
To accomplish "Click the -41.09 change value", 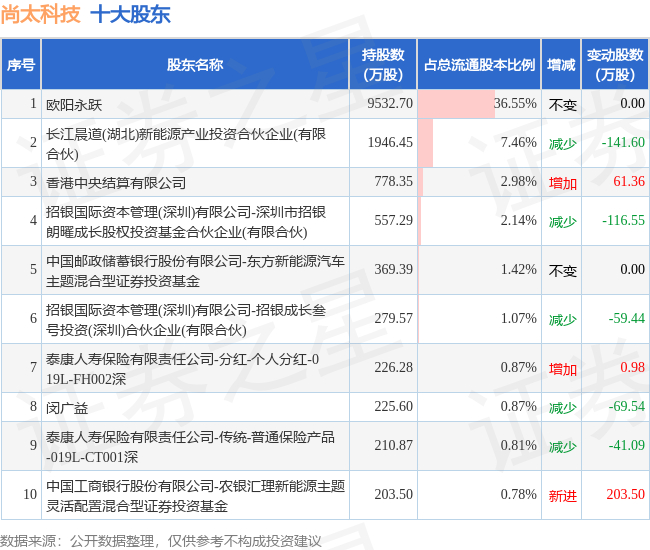I will click(x=626, y=445).
